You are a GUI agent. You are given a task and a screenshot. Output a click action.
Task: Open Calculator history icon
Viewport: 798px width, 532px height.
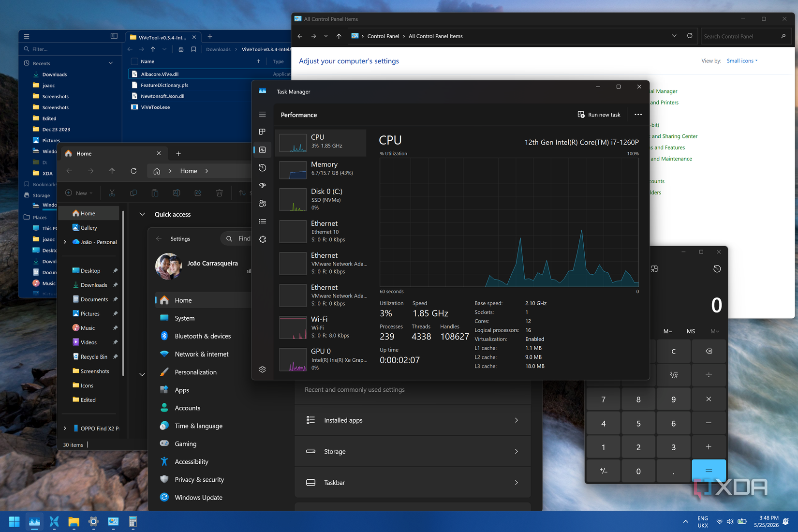[x=717, y=269]
